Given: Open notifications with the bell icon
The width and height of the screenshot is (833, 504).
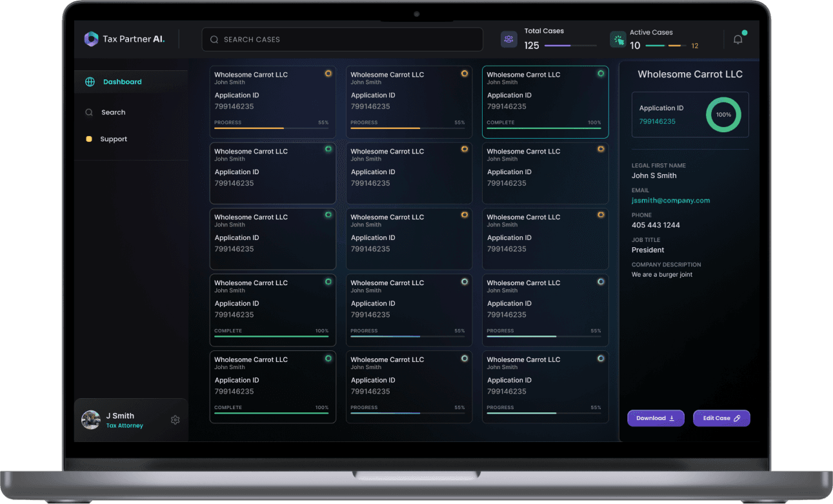Looking at the screenshot, I should click(738, 39).
